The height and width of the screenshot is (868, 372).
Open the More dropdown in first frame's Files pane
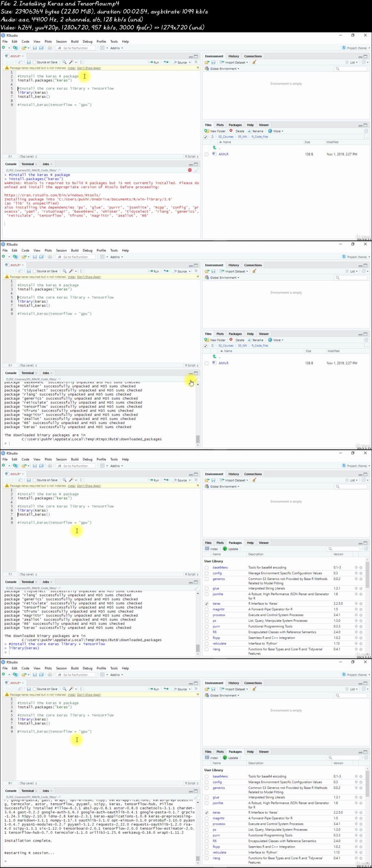coord(275,131)
